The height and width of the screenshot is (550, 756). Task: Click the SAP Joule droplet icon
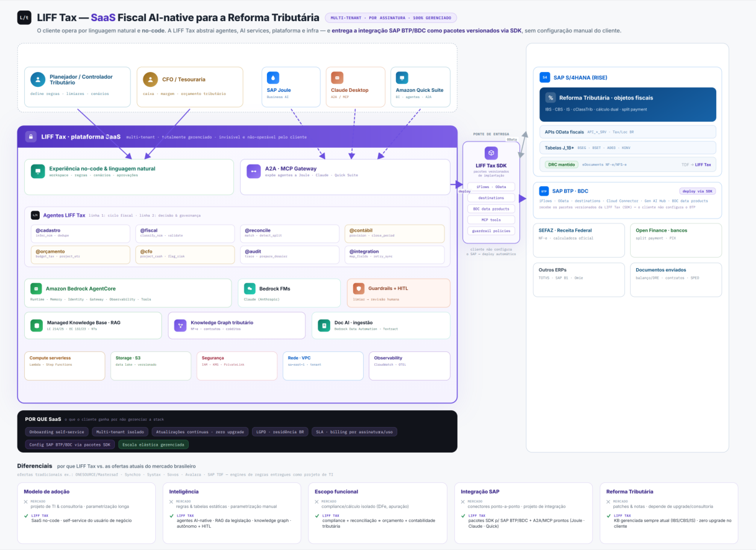[274, 78]
